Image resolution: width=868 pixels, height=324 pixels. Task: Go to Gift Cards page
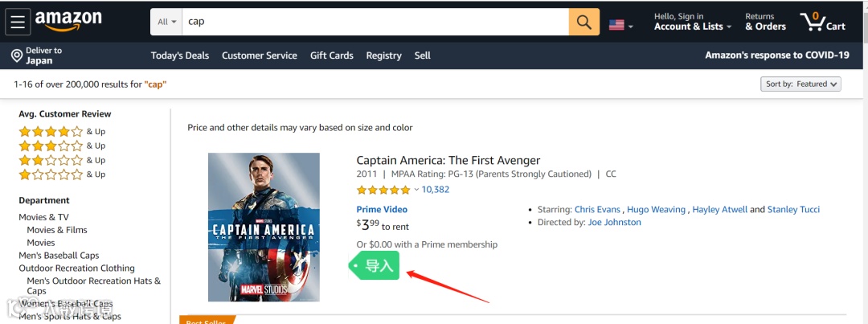[x=332, y=55]
